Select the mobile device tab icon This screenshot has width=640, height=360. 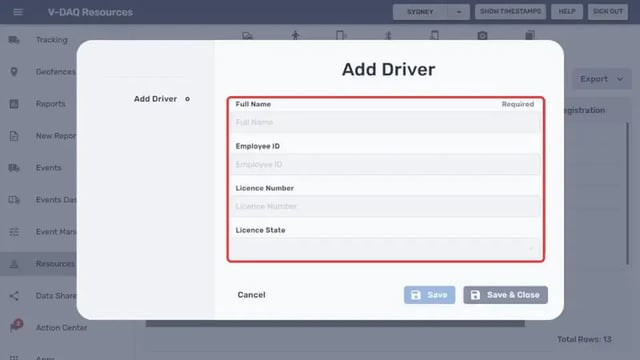pos(341,36)
